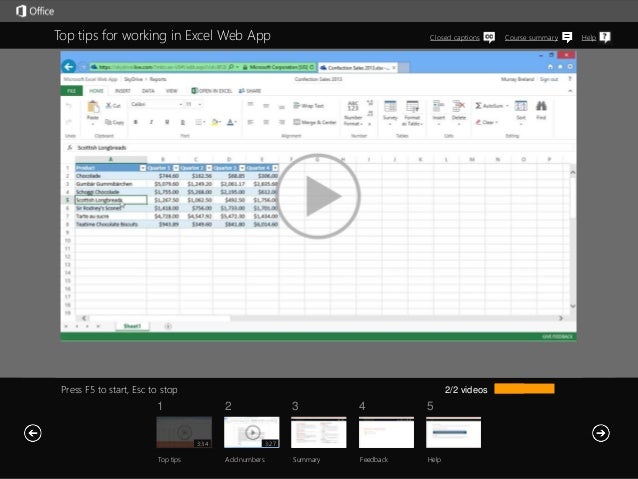
Task: Open Format as Table dropdown
Action: point(413,113)
